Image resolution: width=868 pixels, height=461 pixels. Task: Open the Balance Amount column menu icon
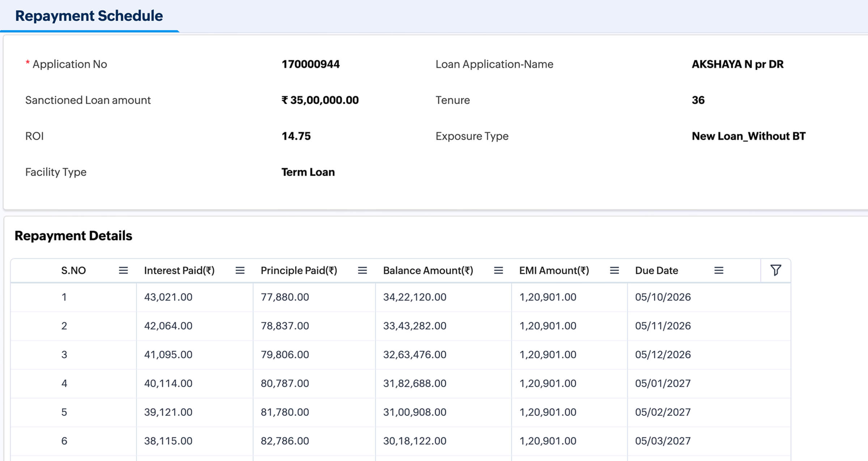pos(498,270)
